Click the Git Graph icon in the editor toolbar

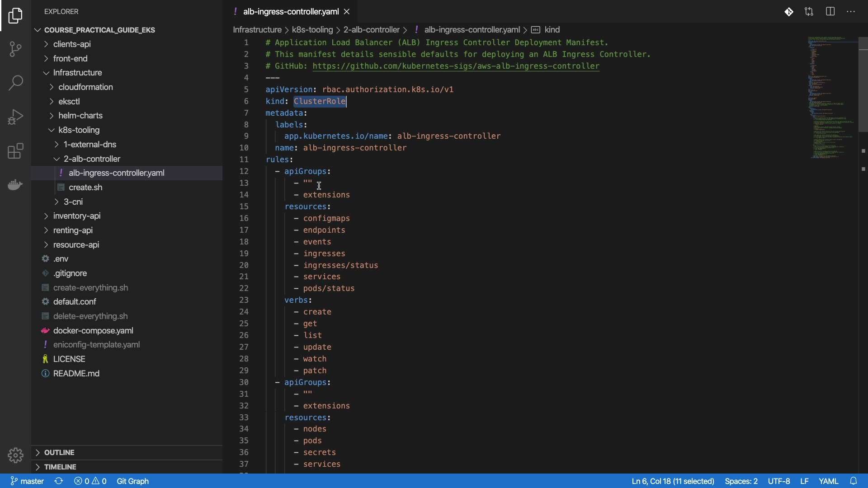point(788,12)
